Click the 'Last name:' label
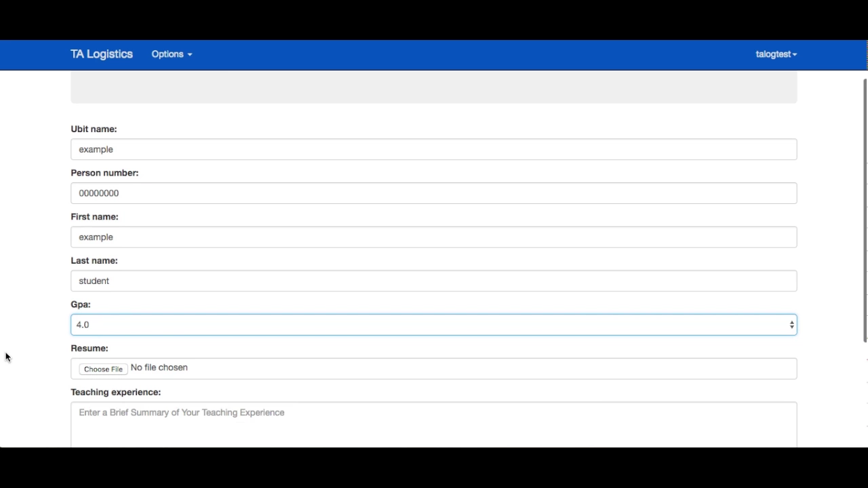Image resolution: width=868 pixels, height=488 pixels. tap(94, 260)
